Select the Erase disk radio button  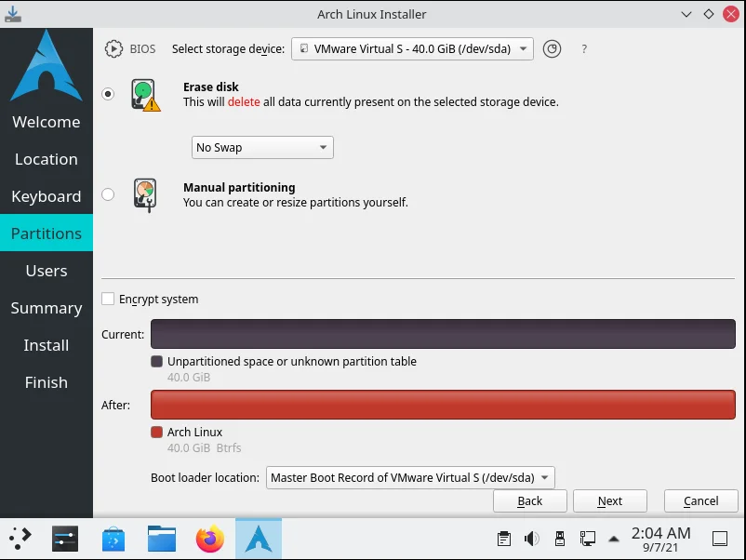coord(109,95)
